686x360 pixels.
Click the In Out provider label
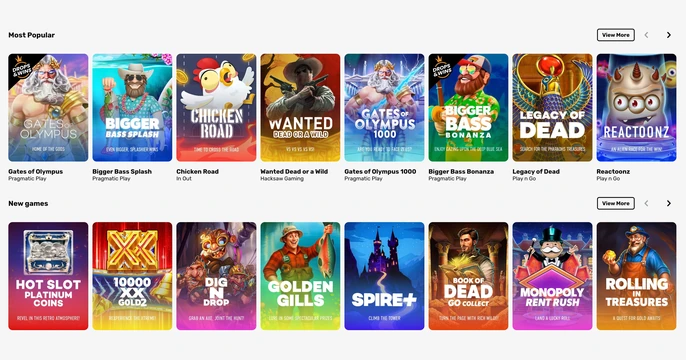tap(184, 178)
